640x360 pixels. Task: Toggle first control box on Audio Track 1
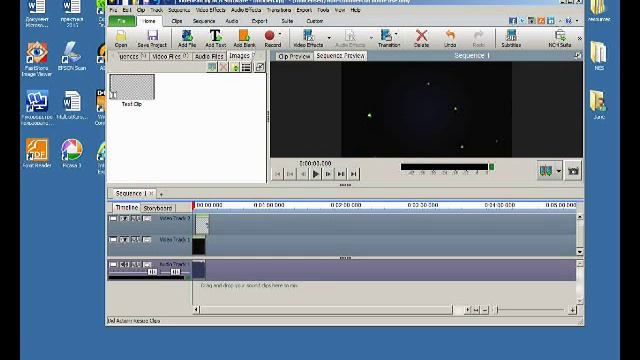pos(113,264)
